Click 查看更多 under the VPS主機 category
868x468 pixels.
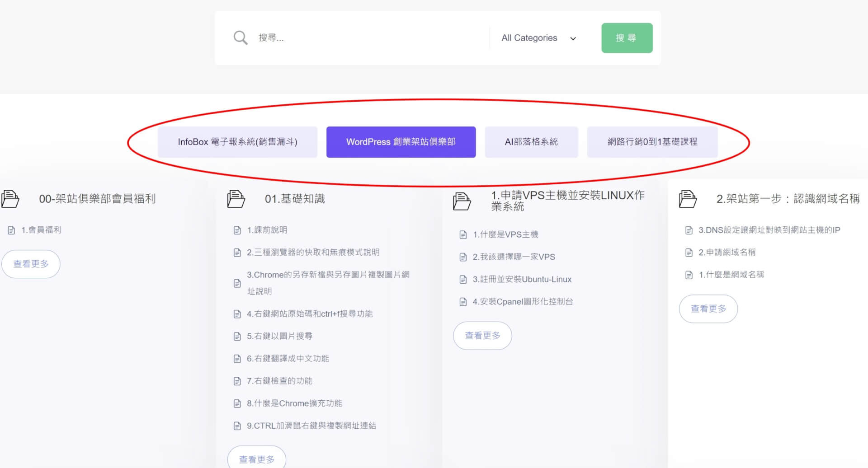482,336
